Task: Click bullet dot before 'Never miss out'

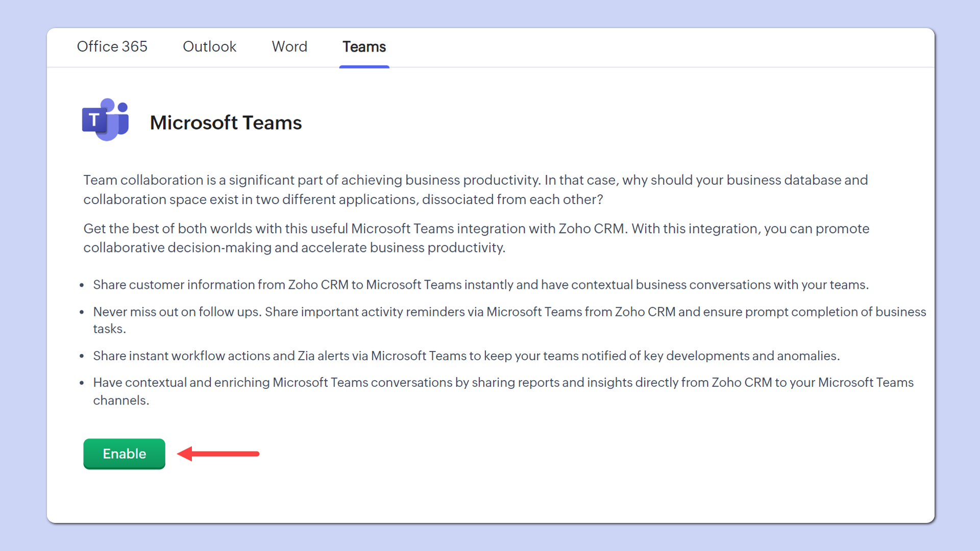Action: click(82, 312)
